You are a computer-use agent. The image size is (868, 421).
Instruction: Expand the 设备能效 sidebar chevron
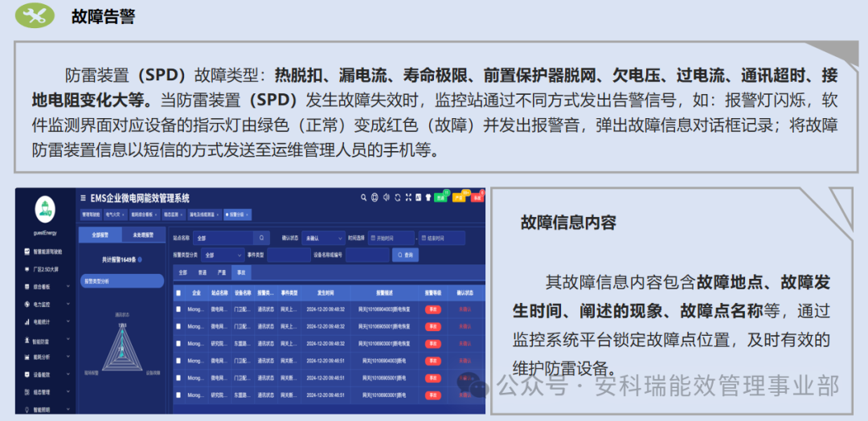pyautogui.click(x=68, y=374)
